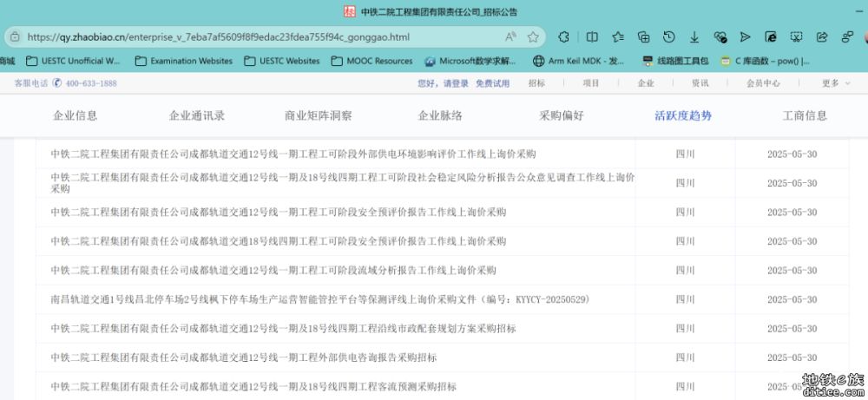The image size is (868, 400).
Task: Open UESTC Websites bookmark folder
Action: point(282,61)
